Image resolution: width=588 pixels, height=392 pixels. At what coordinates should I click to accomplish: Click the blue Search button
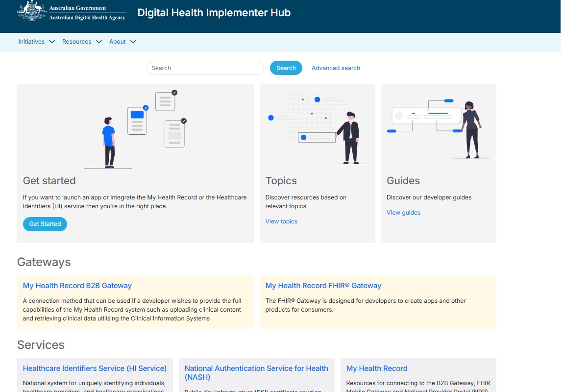286,68
